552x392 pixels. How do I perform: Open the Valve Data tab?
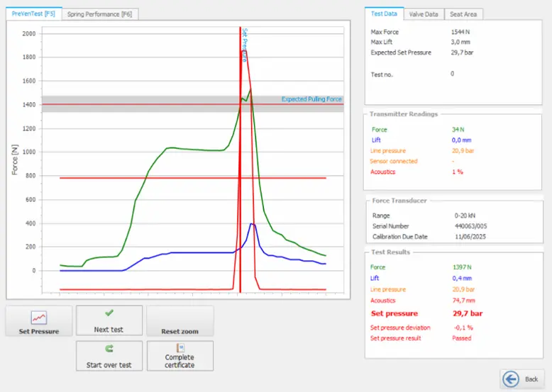[x=424, y=14]
